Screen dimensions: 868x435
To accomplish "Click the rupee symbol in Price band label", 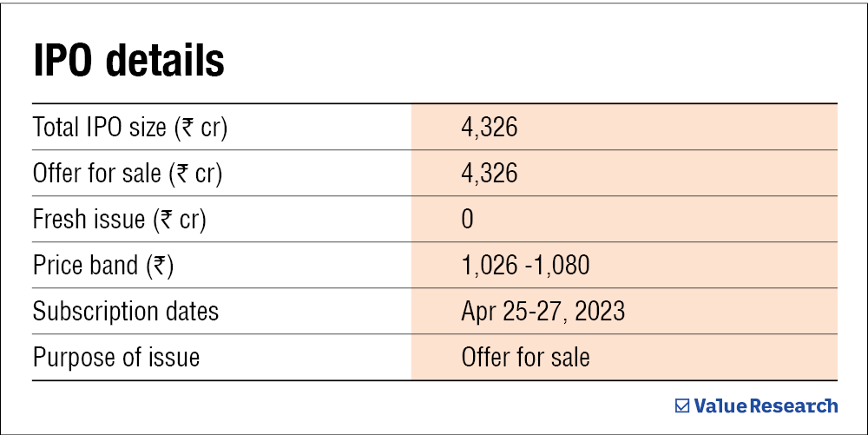I will coord(161,265).
